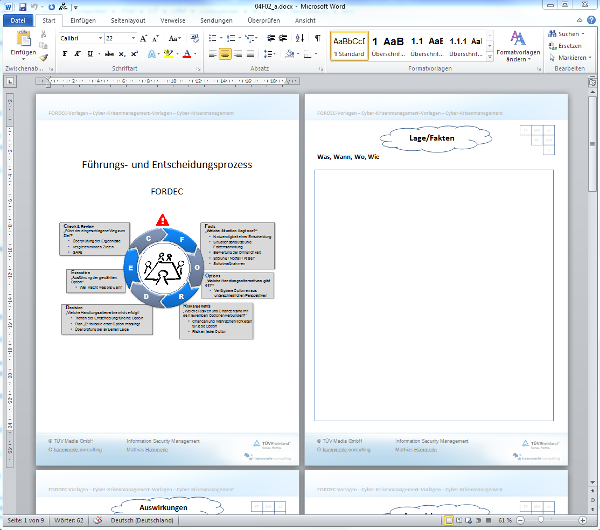600x530 pixels.
Task: Toggle center paragraph alignment
Action: point(225,54)
